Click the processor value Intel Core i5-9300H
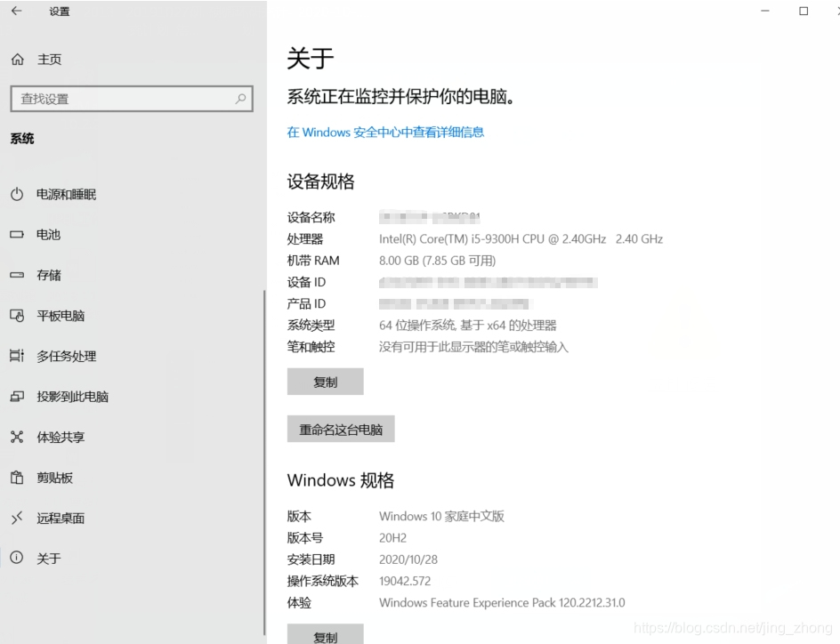 click(x=521, y=238)
